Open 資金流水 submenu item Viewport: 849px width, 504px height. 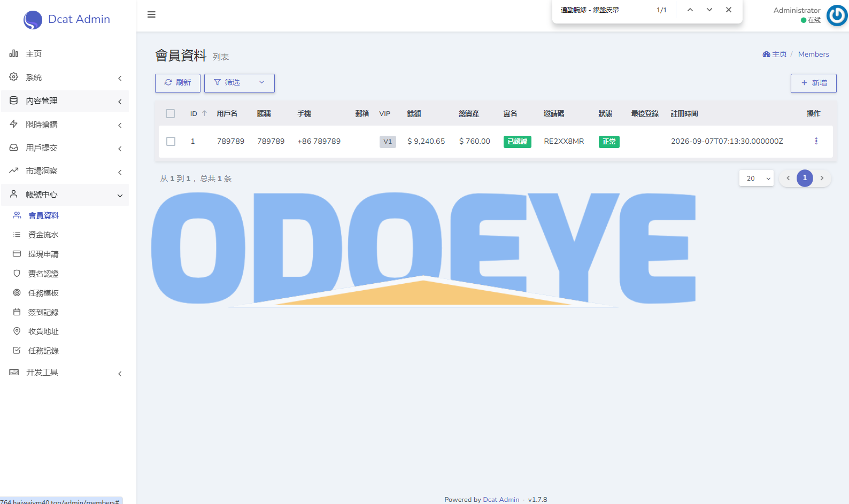point(65,235)
